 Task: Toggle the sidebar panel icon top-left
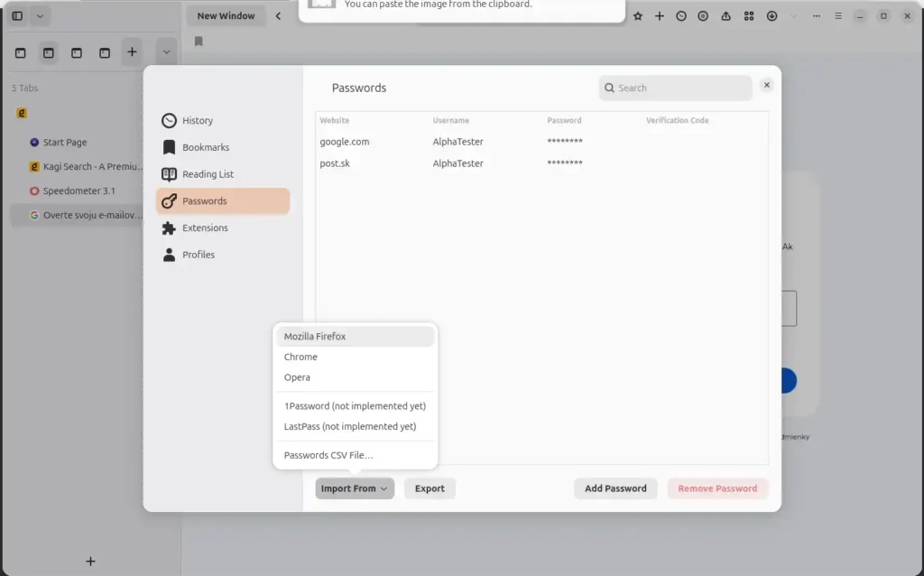[x=16, y=15]
